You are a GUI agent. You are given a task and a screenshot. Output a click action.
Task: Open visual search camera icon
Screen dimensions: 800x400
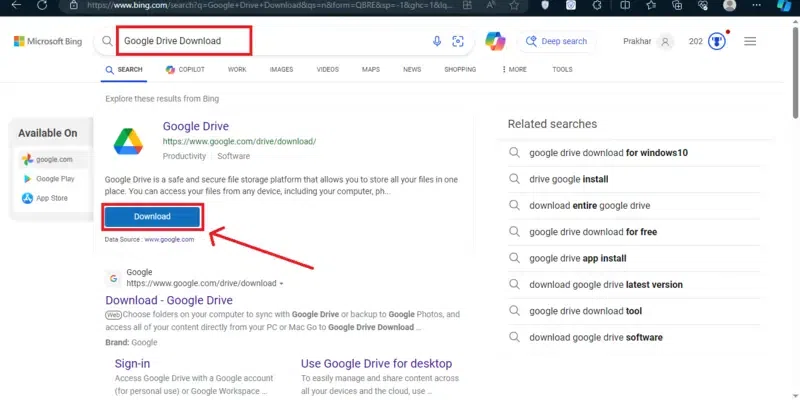(458, 41)
